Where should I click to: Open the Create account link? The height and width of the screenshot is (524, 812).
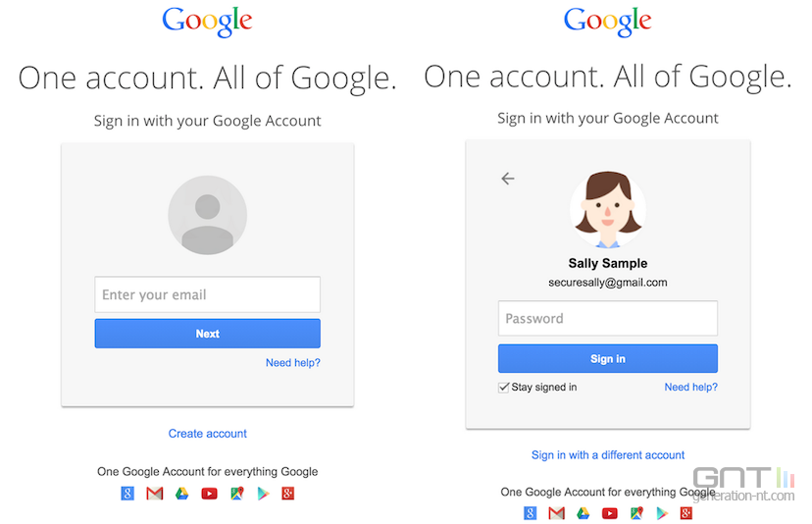[x=208, y=434]
